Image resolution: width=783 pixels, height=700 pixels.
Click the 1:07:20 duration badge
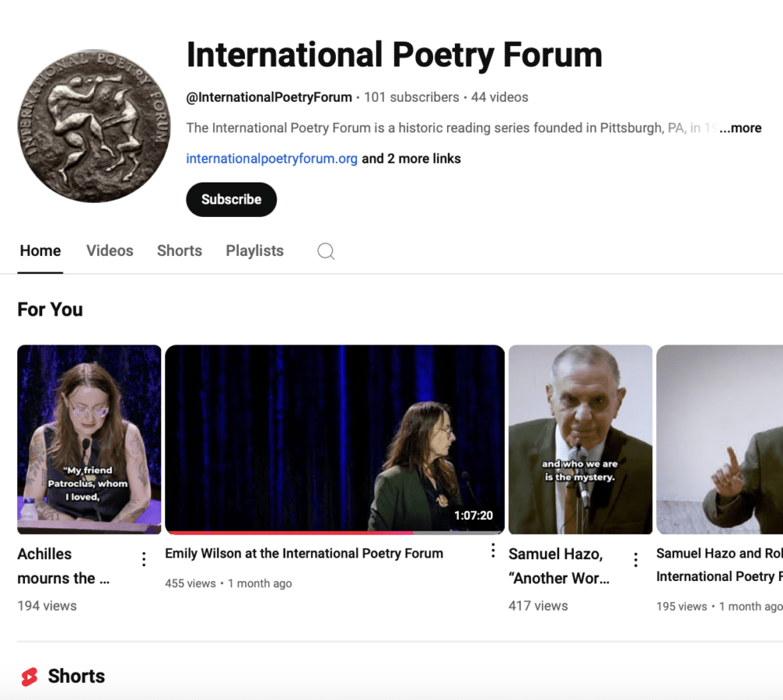474,515
